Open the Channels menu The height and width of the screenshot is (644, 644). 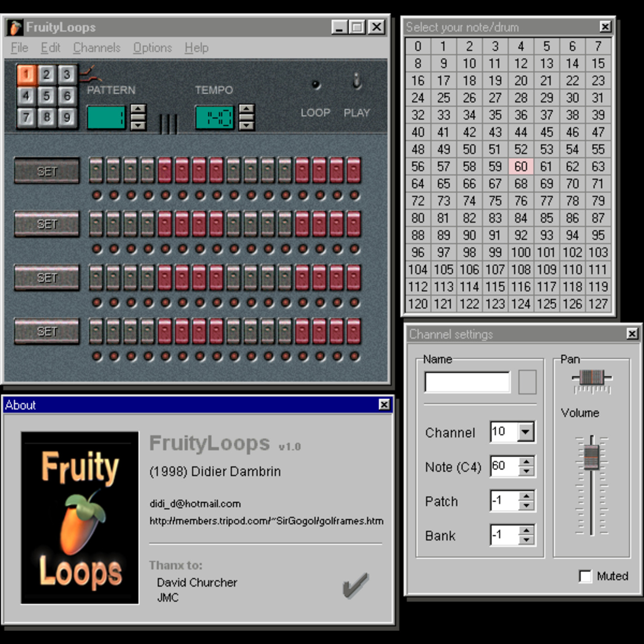point(97,48)
